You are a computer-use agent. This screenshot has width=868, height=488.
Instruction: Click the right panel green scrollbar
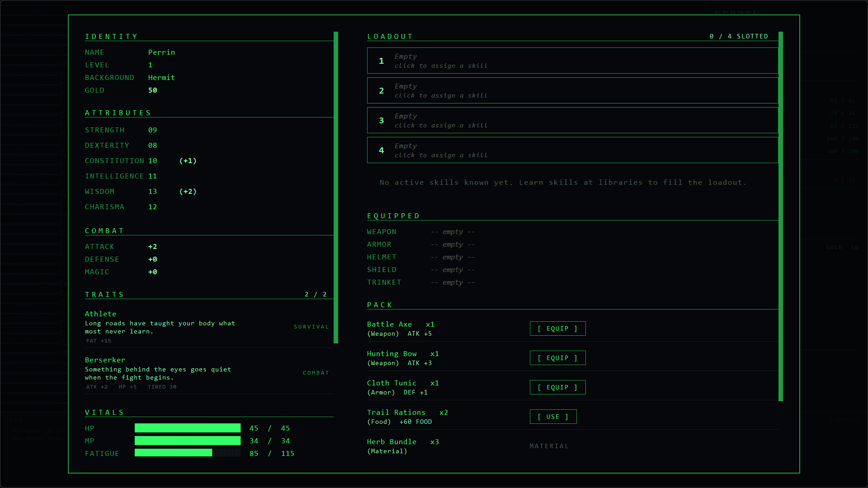pos(781,216)
